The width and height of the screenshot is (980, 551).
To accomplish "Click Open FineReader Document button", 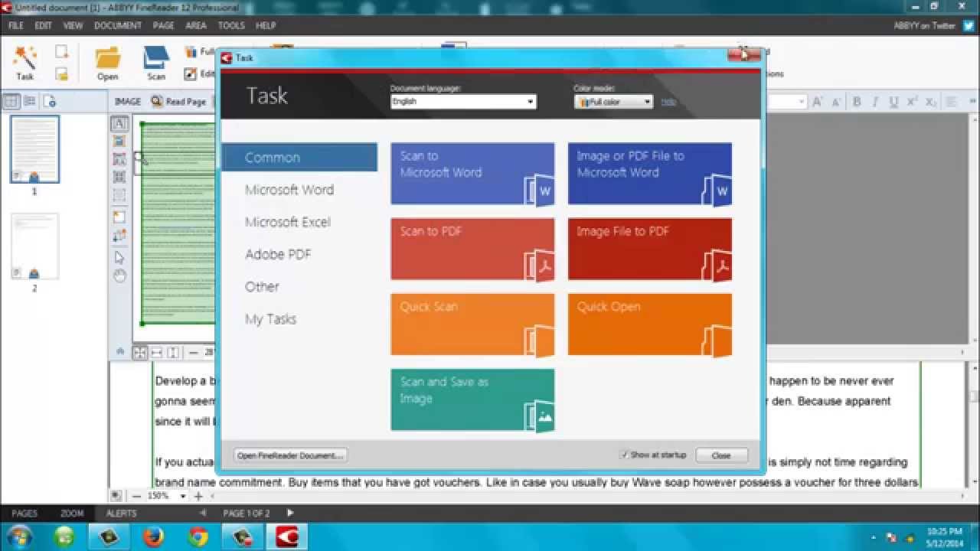I will click(x=290, y=455).
